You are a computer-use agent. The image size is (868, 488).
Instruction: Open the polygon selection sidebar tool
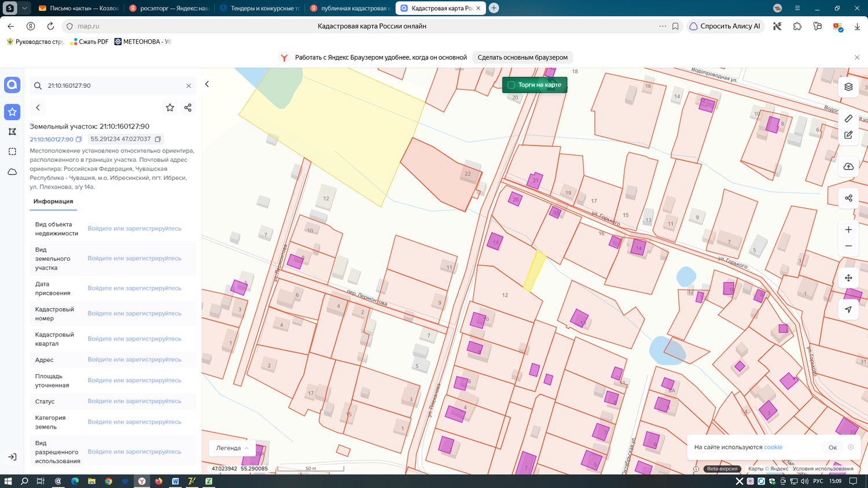[12, 132]
